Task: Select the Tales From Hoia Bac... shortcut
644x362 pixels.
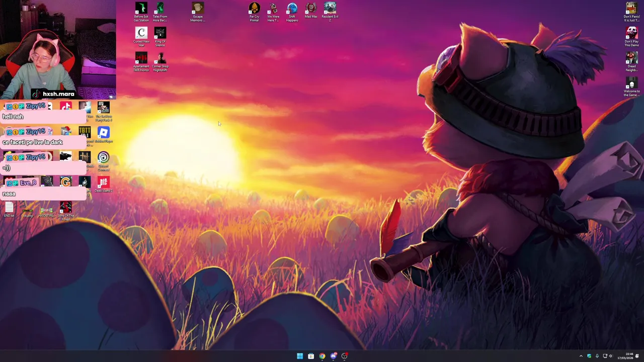Action: tap(160, 12)
